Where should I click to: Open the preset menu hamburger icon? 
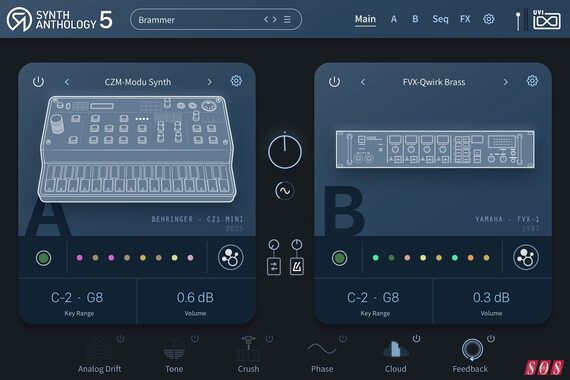pyautogui.click(x=287, y=20)
